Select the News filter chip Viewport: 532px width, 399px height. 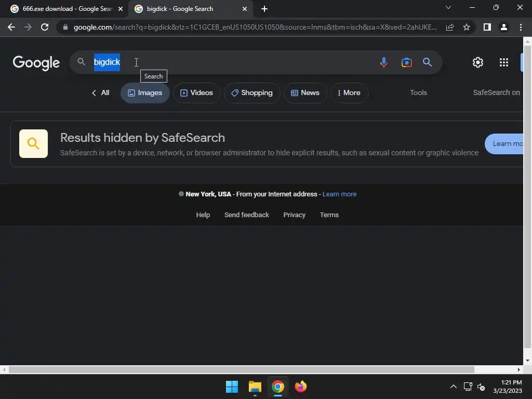(305, 93)
